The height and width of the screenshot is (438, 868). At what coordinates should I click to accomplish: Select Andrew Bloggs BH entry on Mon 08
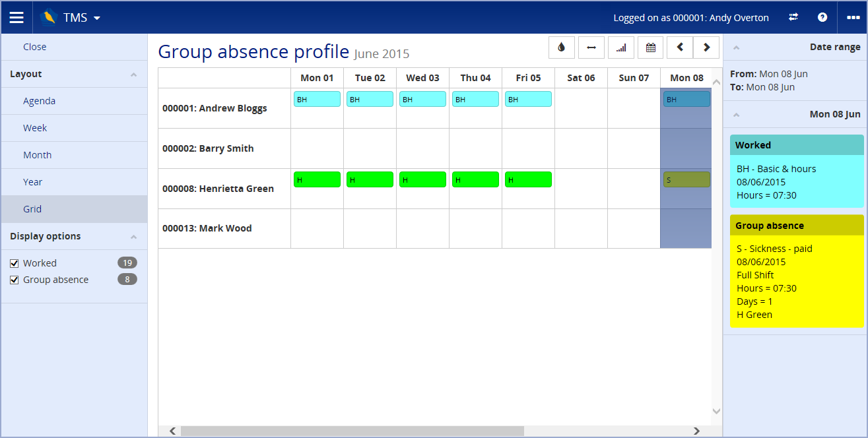tap(686, 99)
